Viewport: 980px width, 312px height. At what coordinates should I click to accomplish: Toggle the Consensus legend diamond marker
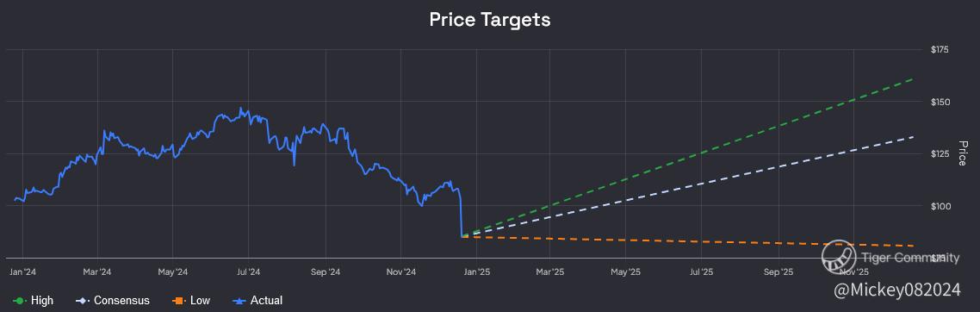(x=81, y=301)
